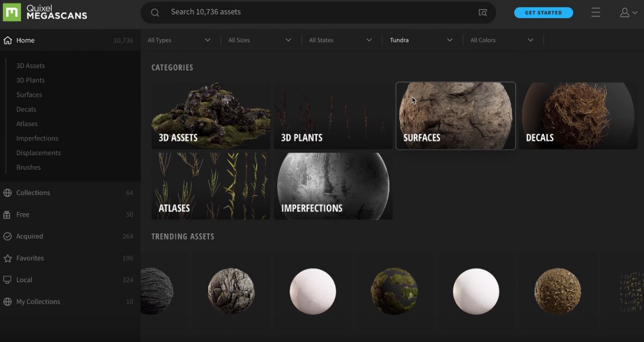Click the search magnifier icon
644x342 pixels.
pos(155,13)
